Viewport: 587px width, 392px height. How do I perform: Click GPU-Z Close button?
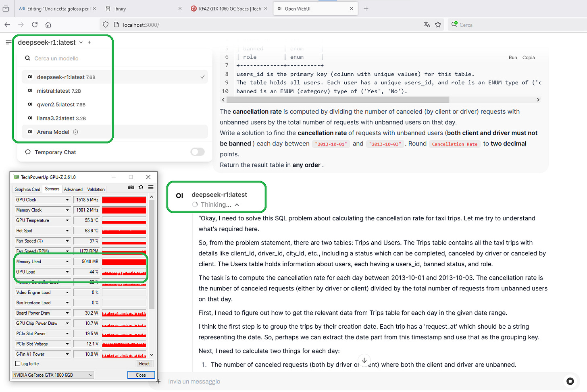click(x=141, y=375)
